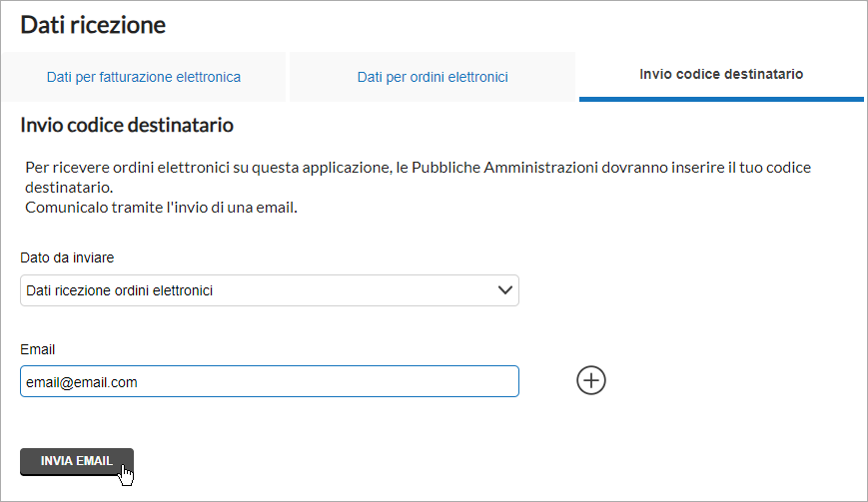Click the 'Email' field label
The height and width of the screenshot is (502, 868).
coord(38,349)
